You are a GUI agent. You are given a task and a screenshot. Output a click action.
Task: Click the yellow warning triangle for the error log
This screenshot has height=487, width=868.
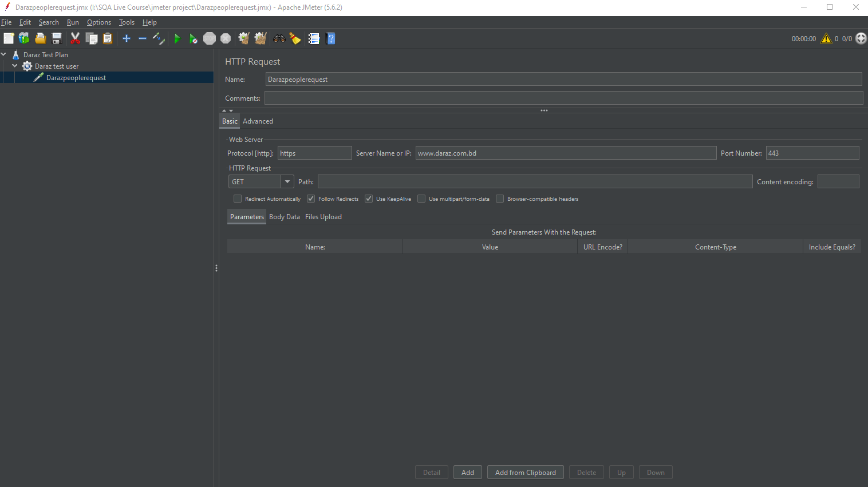coord(826,38)
